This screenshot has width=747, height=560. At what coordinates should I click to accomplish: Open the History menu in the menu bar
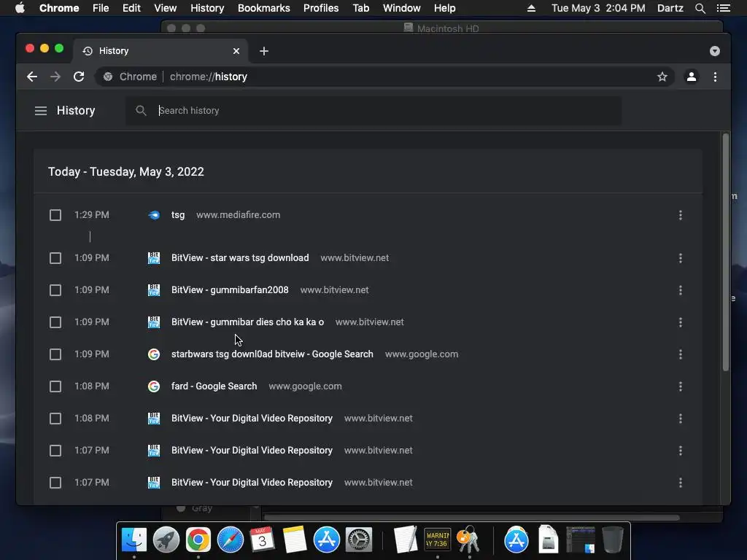(207, 8)
